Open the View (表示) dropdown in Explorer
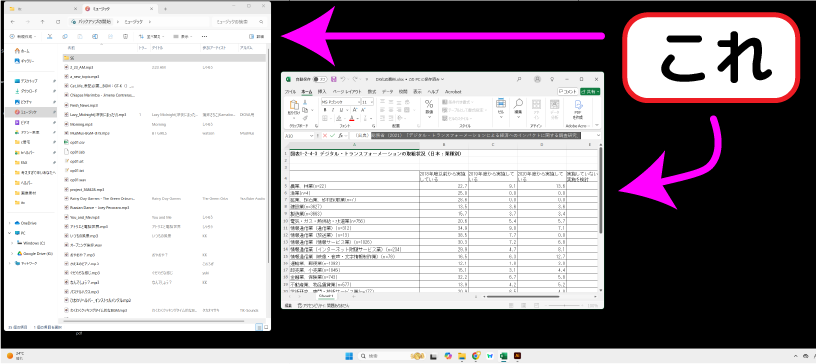This screenshot has height=364, width=816. tap(183, 36)
